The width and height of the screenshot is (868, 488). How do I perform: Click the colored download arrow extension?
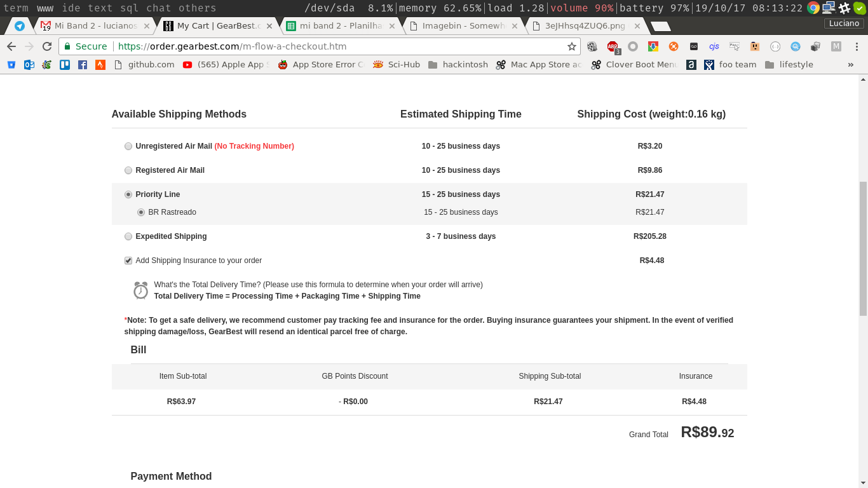[x=653, y=46]
